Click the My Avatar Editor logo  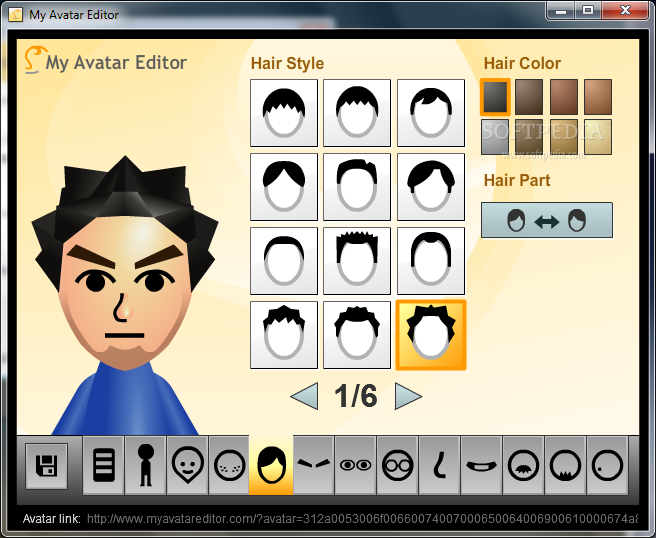105,61
